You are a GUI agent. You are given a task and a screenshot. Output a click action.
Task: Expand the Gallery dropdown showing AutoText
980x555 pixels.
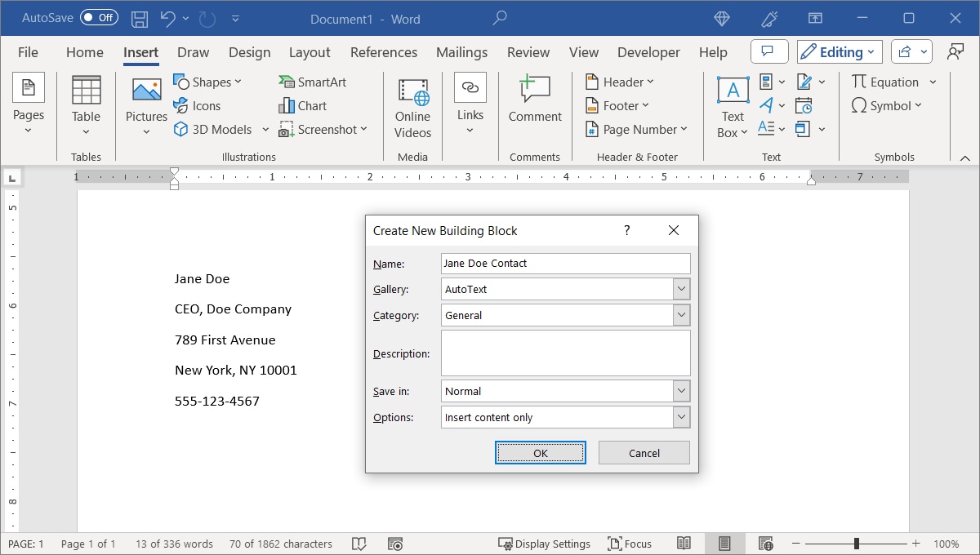pyautogui.click(x=682, y=289)
